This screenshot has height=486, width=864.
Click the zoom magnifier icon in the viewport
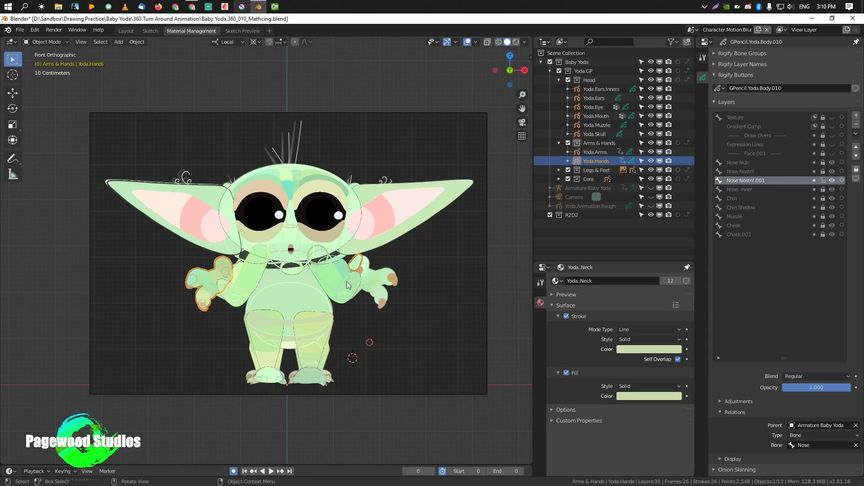[x=522, y=95]
